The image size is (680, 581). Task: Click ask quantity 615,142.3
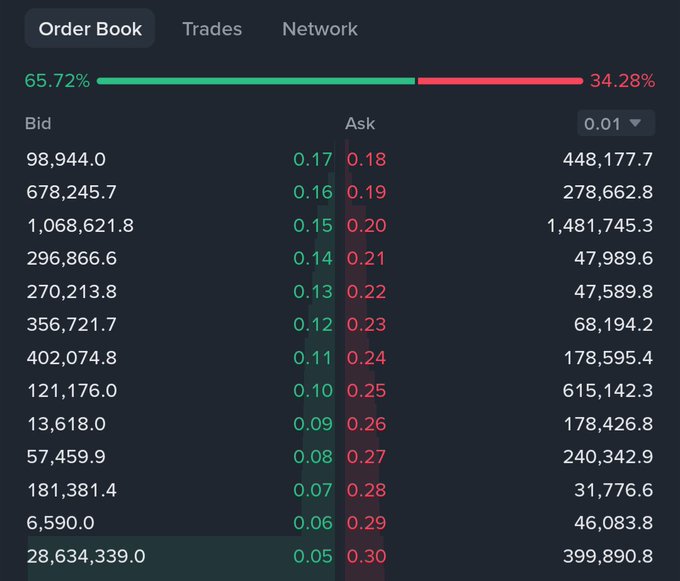coord(608,391)
